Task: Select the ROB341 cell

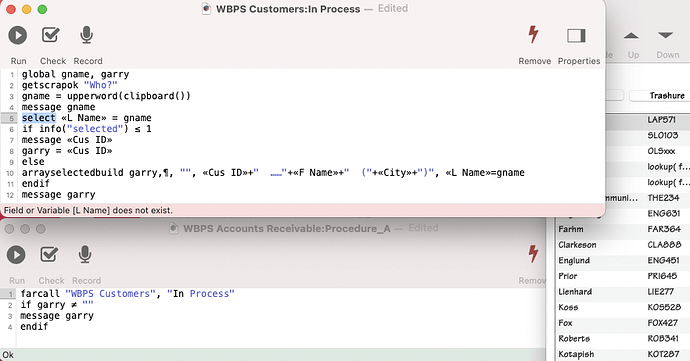Action: (x=663, y=339)
